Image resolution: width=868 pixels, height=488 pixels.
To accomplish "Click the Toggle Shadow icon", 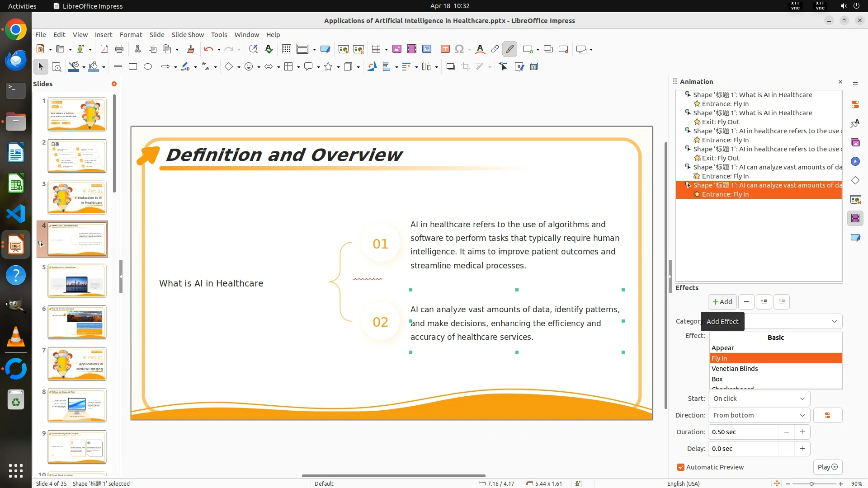I will point(450,67).
